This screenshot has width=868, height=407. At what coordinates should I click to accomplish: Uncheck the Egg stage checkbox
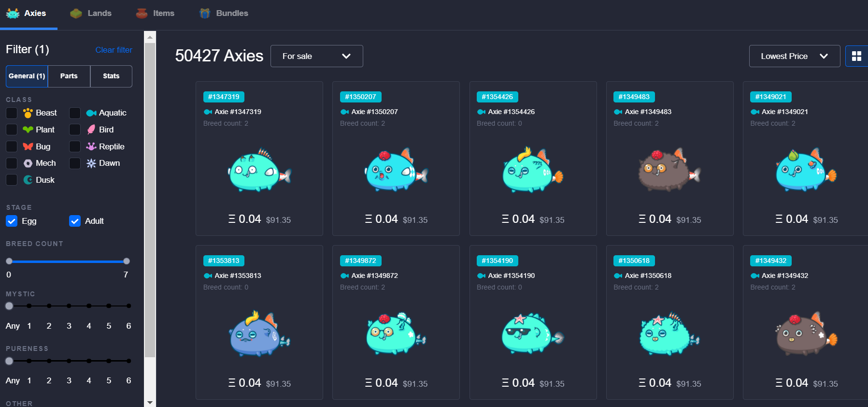point(12,221)
